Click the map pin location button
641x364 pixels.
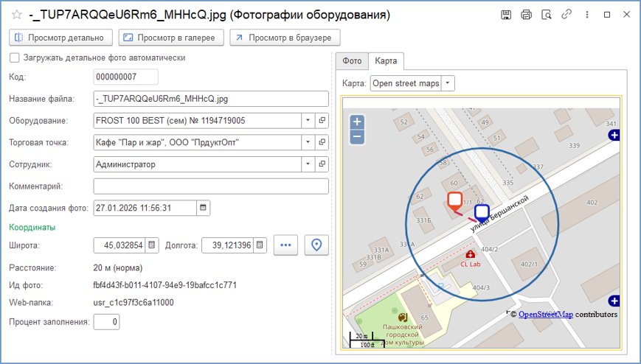coord(316,245)
